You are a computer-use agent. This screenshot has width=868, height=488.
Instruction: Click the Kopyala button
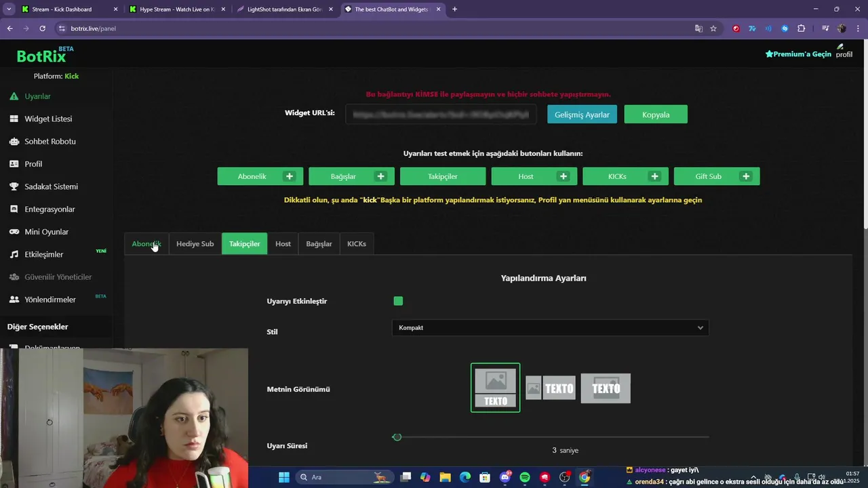[x=656, y=115]
